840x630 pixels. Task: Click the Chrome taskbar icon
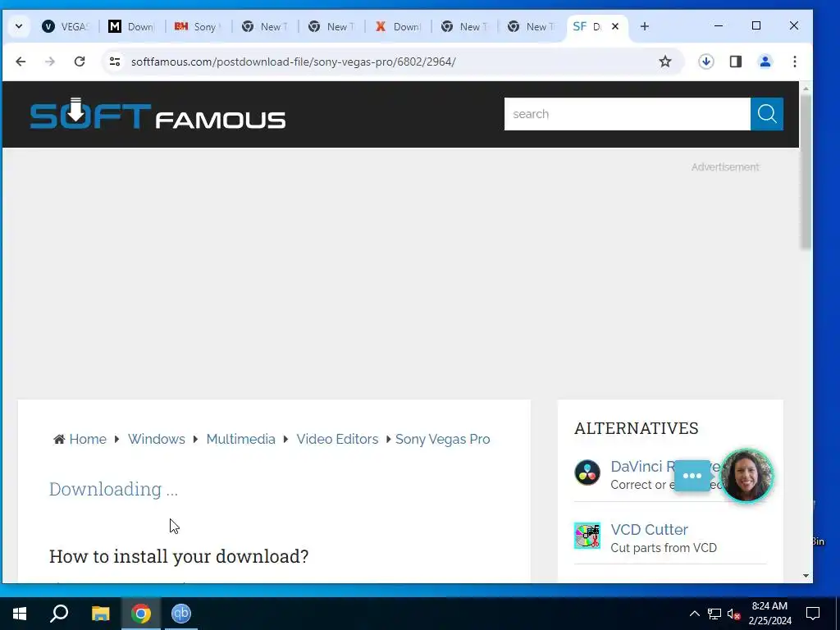point(141,614)
